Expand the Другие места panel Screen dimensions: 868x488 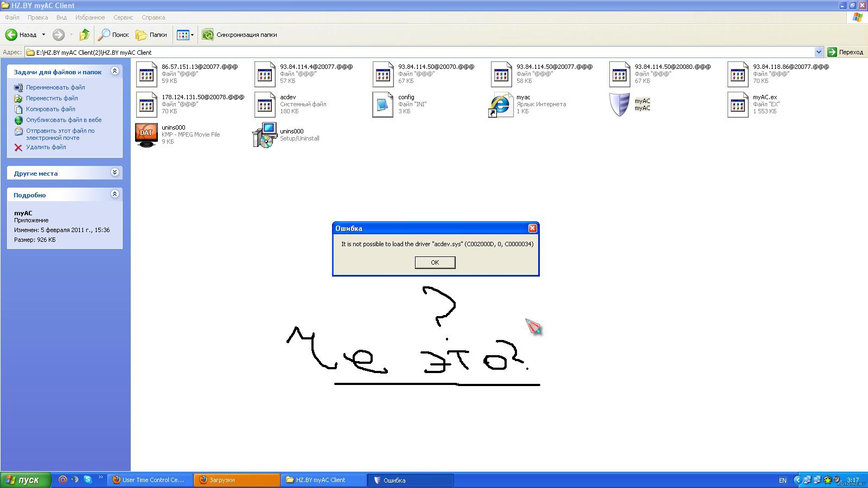114,172
